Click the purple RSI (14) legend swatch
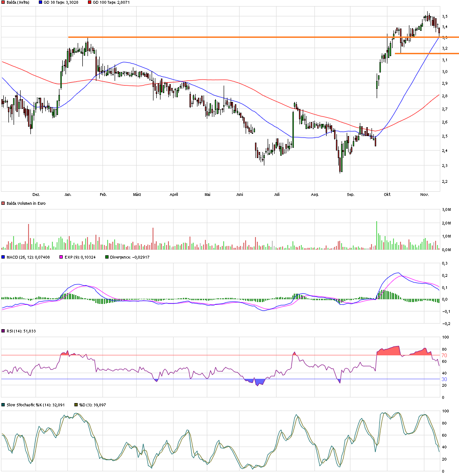This screenshot has height=476, width=459. [3, 331]
